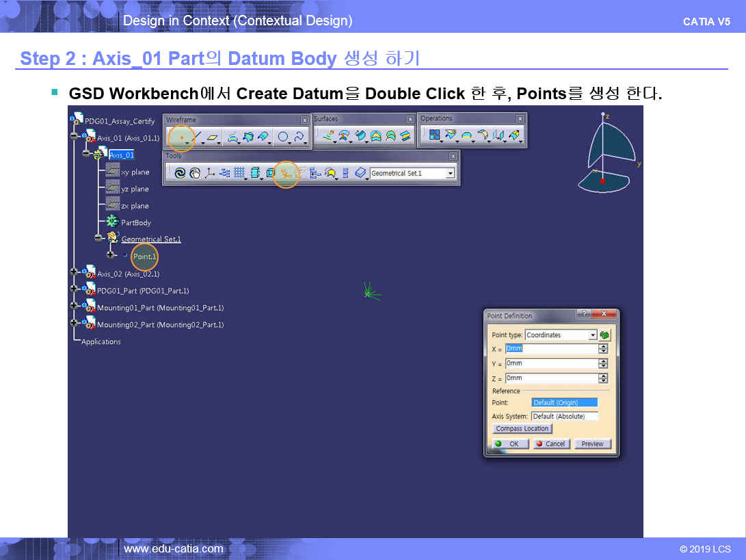
Task: Select the Plane tool in Wireframe toolbar
Action: (x=213, y=137)
